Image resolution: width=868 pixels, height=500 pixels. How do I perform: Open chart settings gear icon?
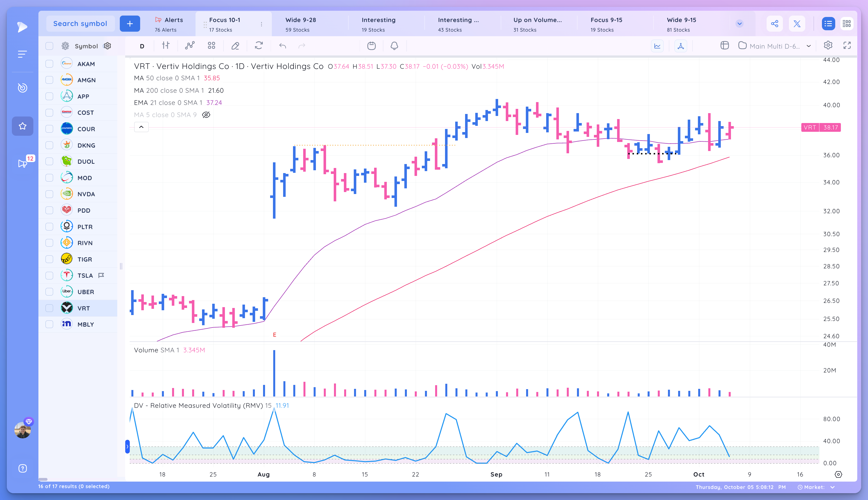coord(828,45)
